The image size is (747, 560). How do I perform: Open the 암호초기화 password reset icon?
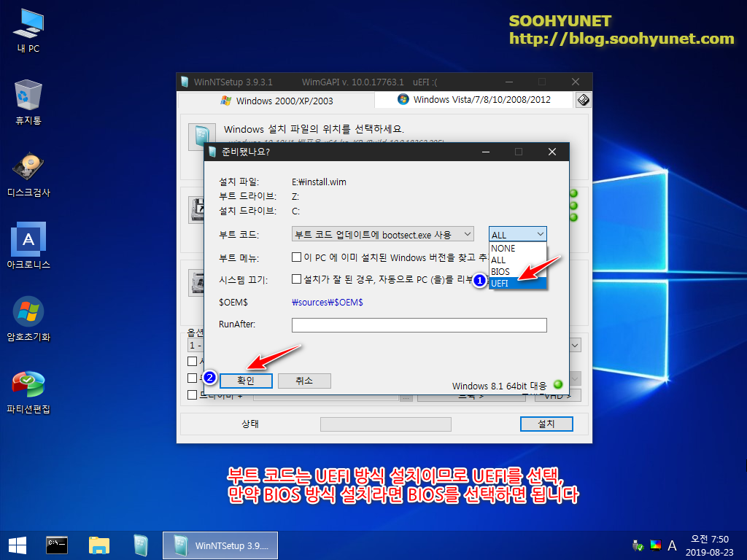28,319
